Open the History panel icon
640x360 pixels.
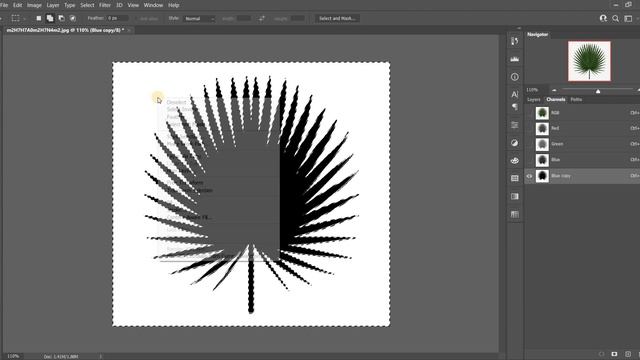[x=515, y=41]
